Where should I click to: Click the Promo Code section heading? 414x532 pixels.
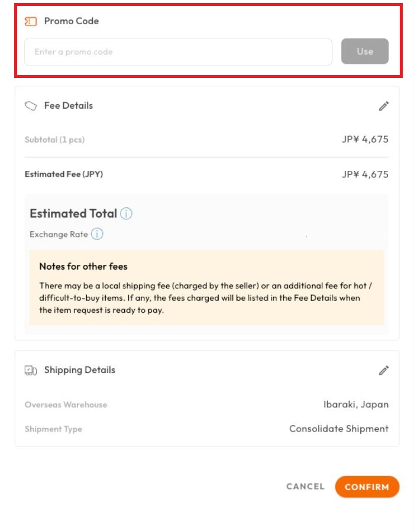(x=72, y=21)
